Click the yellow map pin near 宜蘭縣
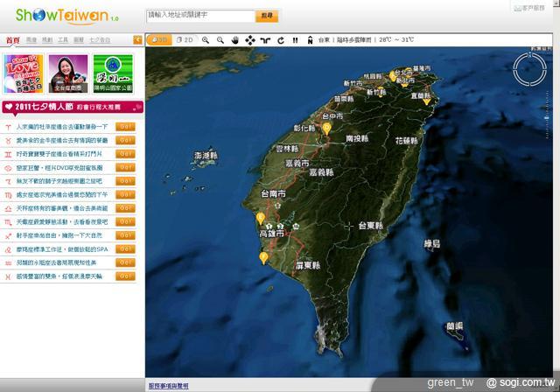560x392 pixels. [426, 101]
